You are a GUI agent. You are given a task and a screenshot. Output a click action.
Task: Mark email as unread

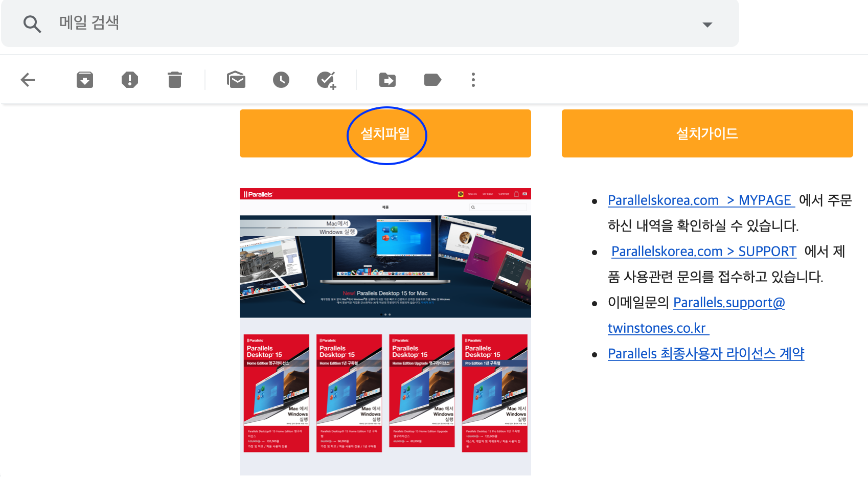pos(236,80)
